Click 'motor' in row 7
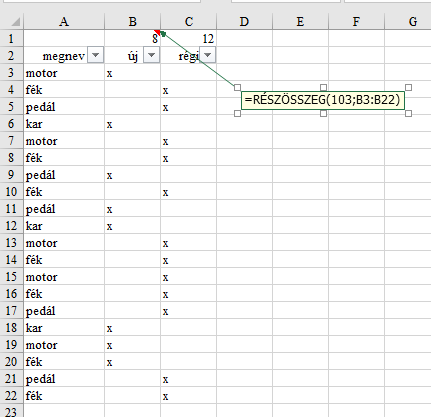This screenshot has height=417, width=431. click(x=42, y=141)
